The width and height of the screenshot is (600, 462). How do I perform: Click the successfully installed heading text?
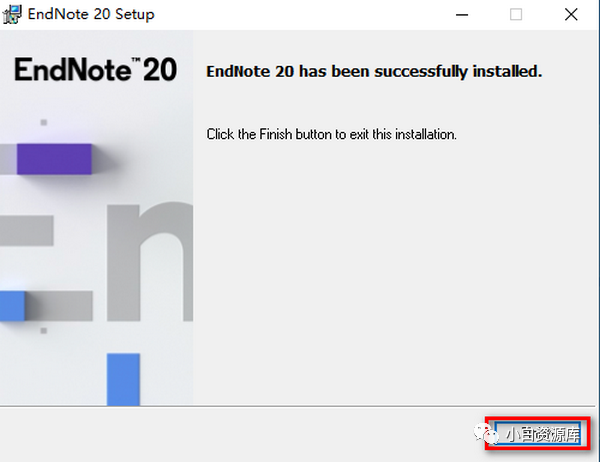point(374,71)
